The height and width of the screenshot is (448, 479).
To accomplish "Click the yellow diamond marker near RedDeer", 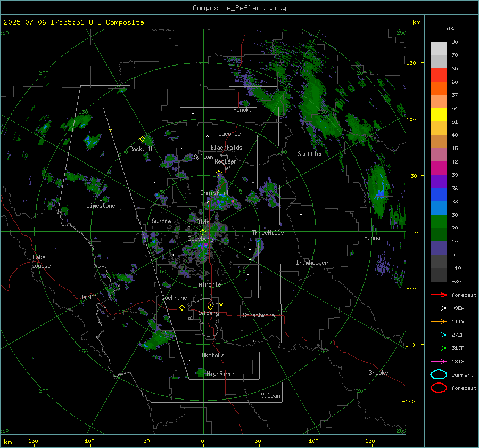I will pyautogui.click(x=219, y=173).
